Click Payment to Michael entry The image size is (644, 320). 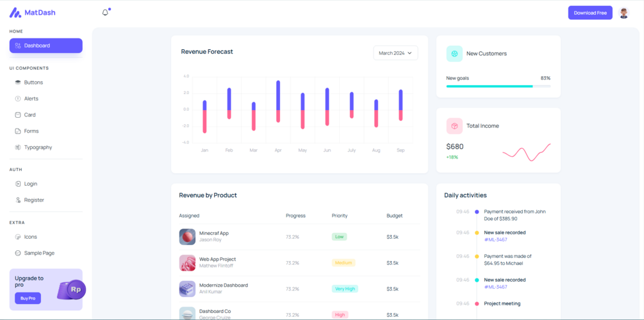point(508,260)
